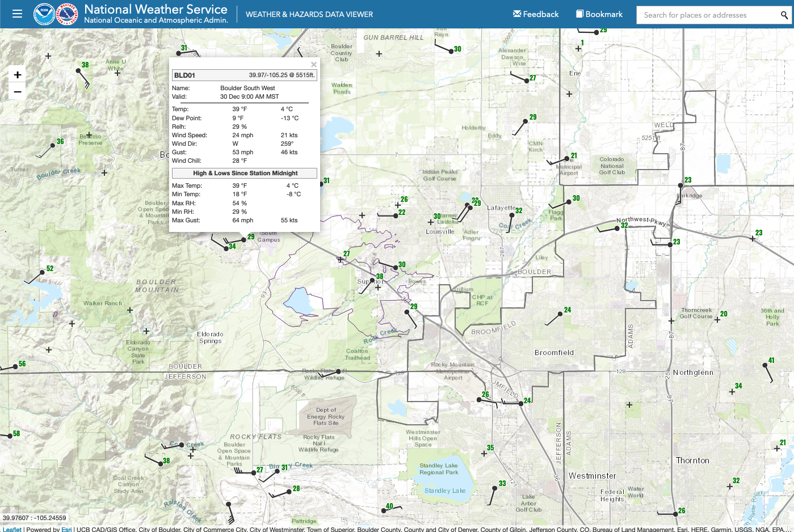Select station marker 36 near Betasso Preserve
The height and width of the screenshot is (532, 794).
point(53,145)
